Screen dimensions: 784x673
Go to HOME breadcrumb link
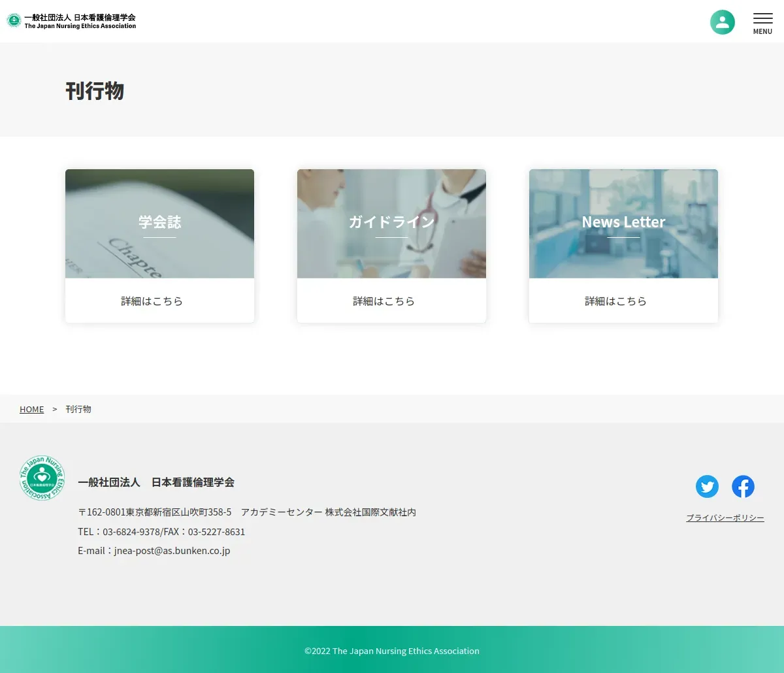coord(32,409)
